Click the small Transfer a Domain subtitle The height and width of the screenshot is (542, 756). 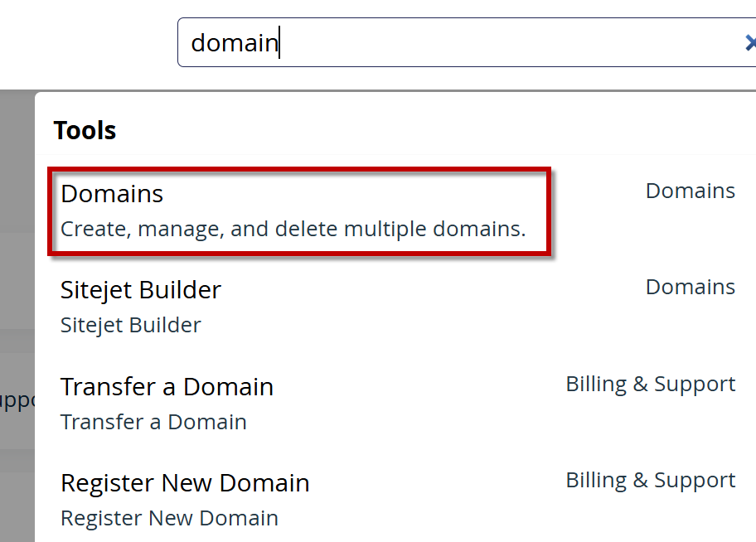tap(153, 422)
